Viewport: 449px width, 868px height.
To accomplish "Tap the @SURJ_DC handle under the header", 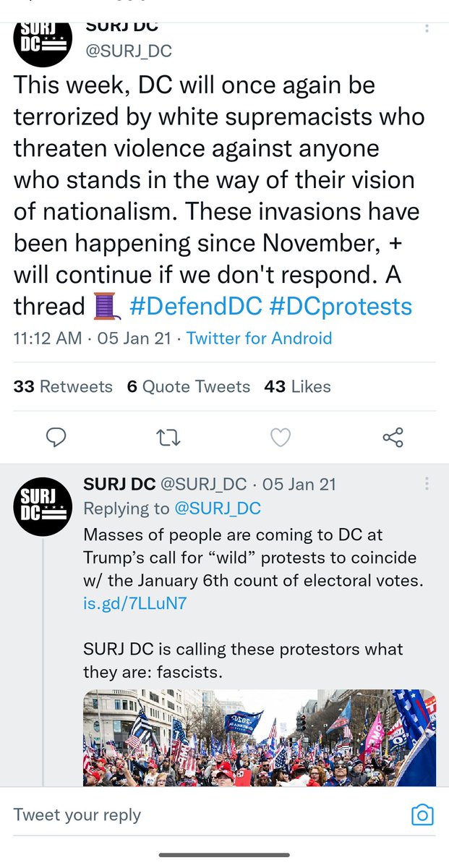I will coord(129,51).
